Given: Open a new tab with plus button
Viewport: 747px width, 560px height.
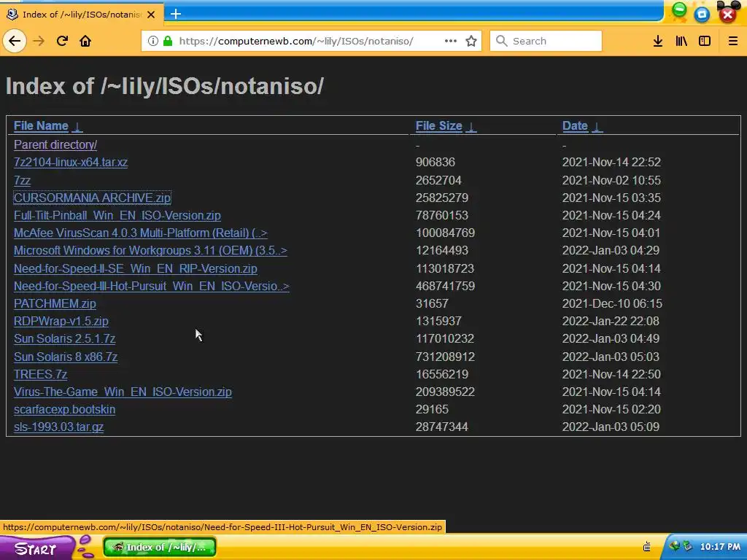Looking at the screenshot, I should pyautogui.click(x=176, y=14).
